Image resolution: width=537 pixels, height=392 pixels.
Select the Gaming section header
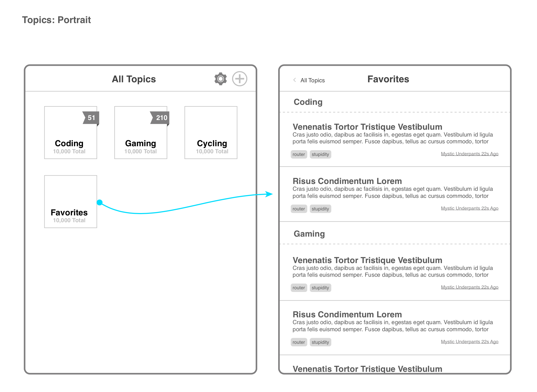click(x=309, y=234)
